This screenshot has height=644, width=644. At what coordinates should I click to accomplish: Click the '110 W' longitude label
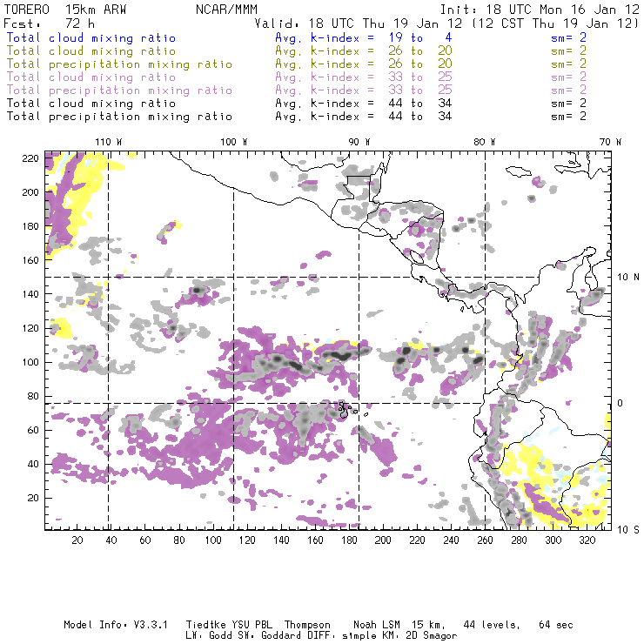click(109, 142)
